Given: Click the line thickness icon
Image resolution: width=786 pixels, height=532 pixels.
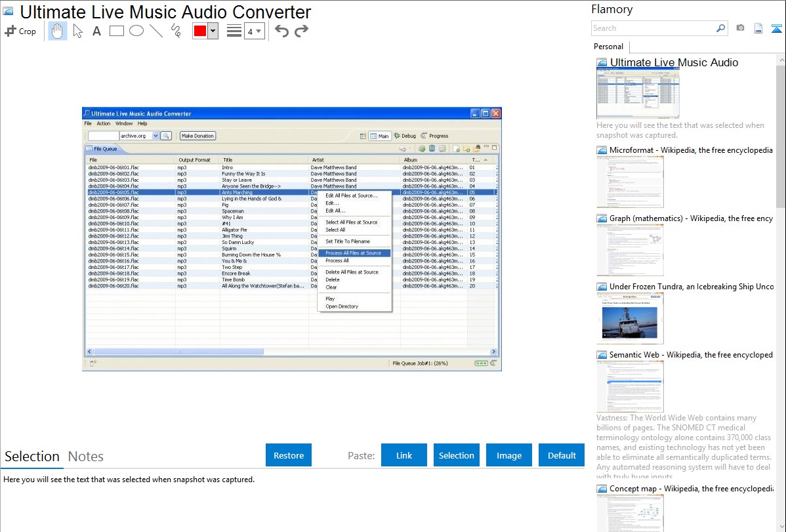Looking at the screenshot, I should (234, 31).
